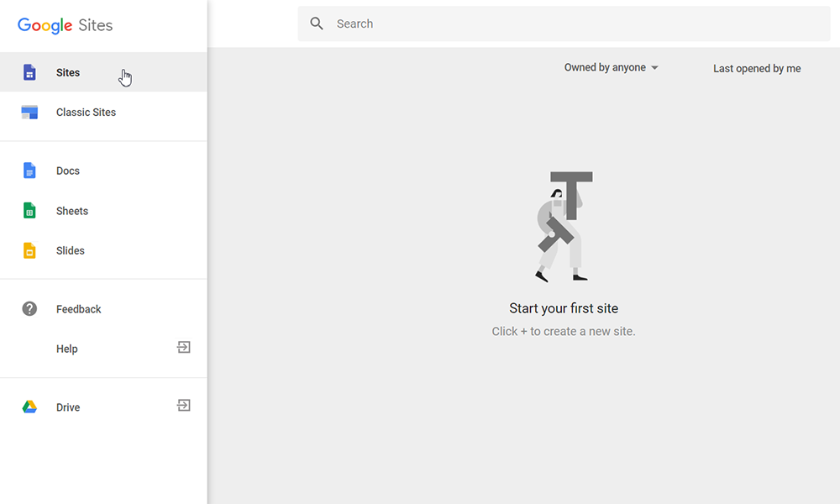Image resolution: width=840 pixels, height=504 pixels.
Task: Click the purple Sites icon in sidebar
Action: pos(29,72)
